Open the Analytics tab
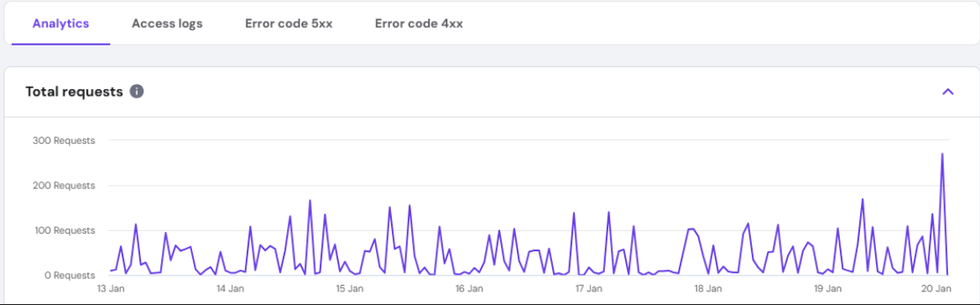Image resolution: width=980 pixels, height=305 pixels. [x=60, y=24]
